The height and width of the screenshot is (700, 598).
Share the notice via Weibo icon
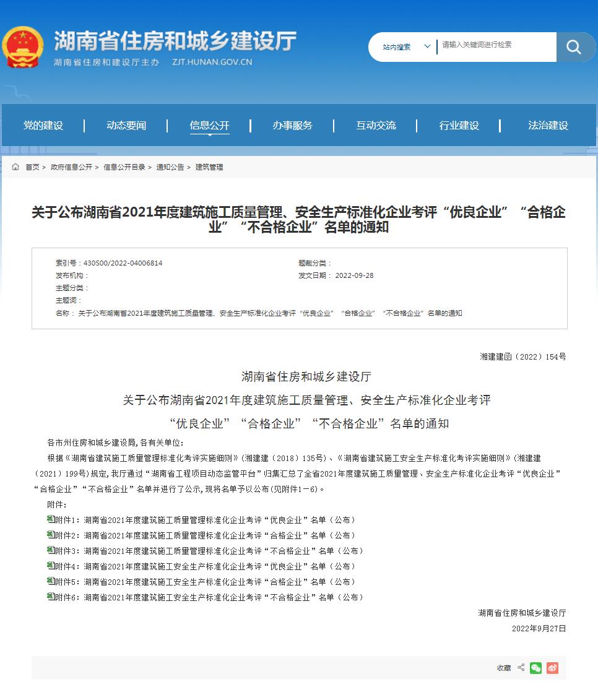[552, 668]
